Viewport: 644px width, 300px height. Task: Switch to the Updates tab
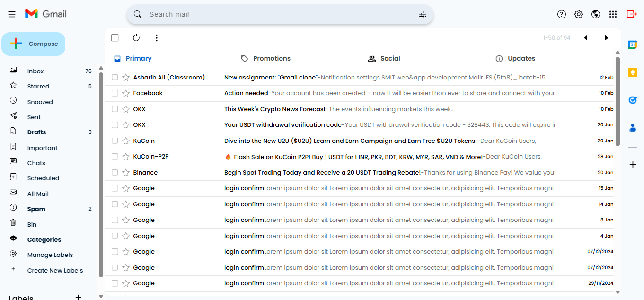515,59
